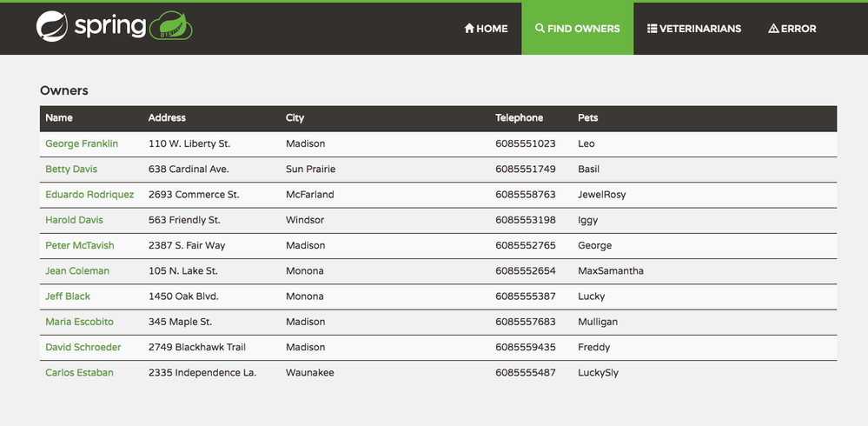View Eduardo Rodriquez's owner record

pyautogui.click(x=89, y=195)
